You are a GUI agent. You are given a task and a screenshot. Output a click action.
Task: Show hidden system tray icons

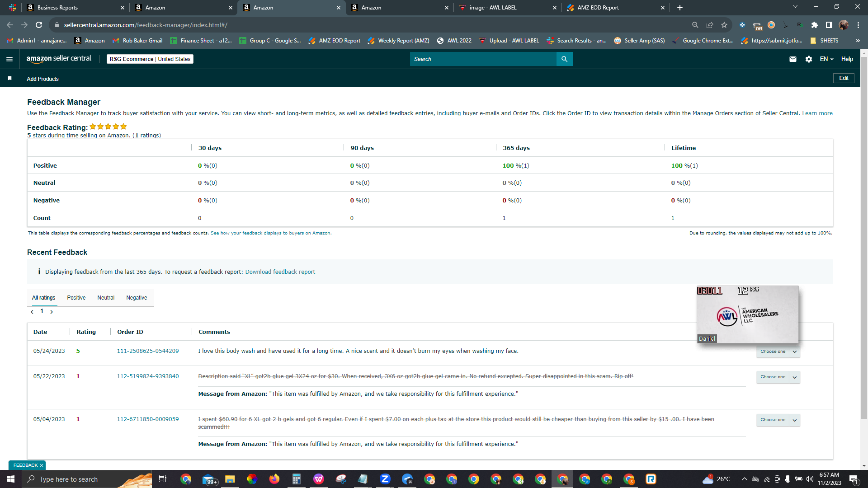(744, 479)
